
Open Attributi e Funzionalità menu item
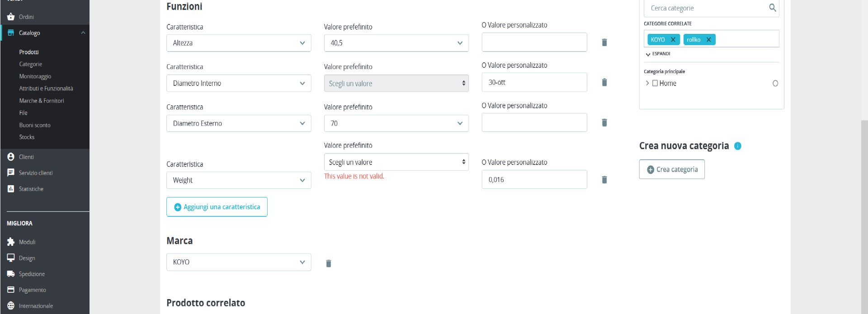(x=46, y=89)
